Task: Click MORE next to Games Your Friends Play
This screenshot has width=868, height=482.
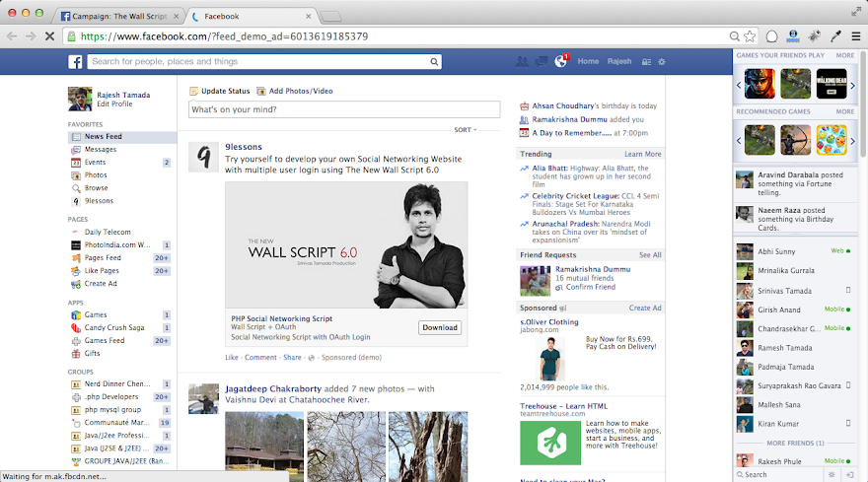Action: 844,55
